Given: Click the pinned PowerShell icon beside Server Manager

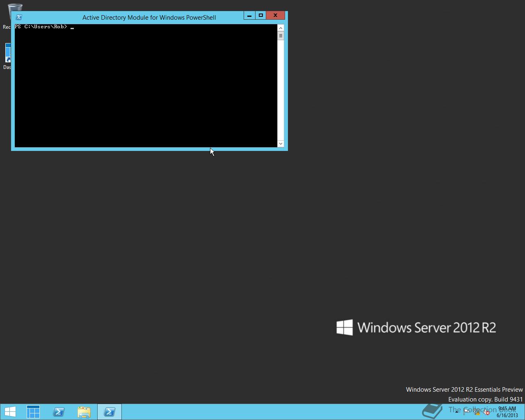Looking at the screenshot, I should [x=59, y=412].
